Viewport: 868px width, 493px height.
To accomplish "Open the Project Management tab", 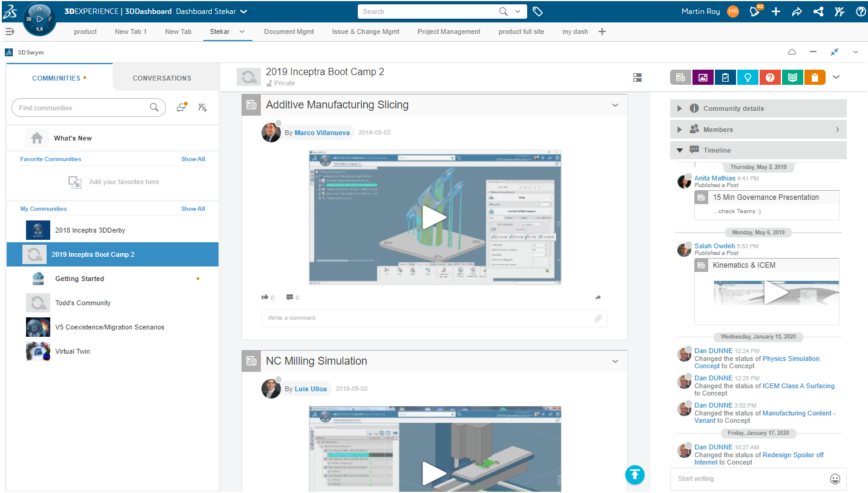I will (449, 31).
